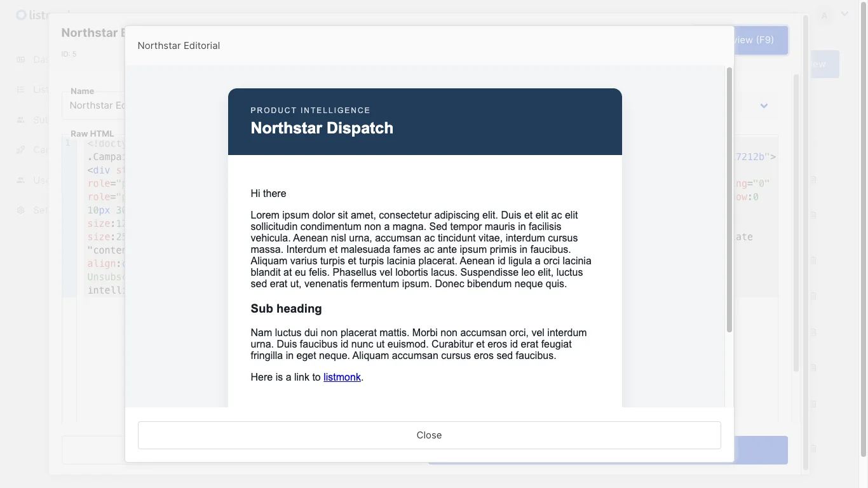
Task: Open the Subscribers sidebar icon
Action: point(21,120)
